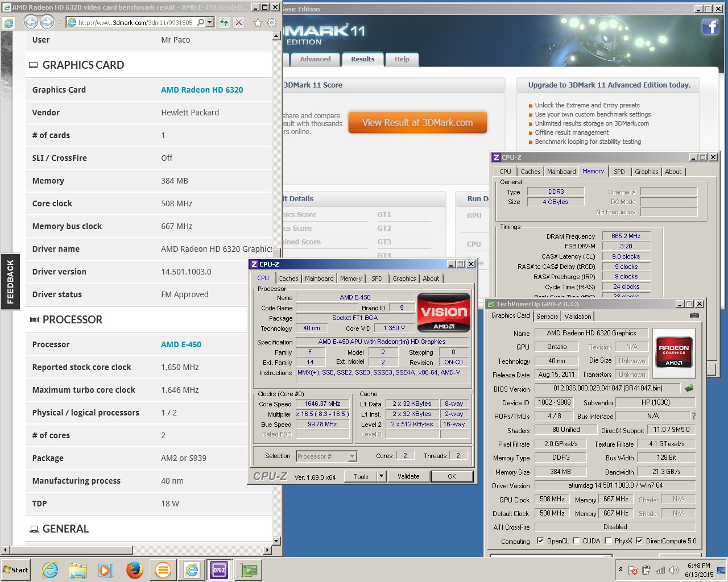Toggle the DirectCompute 5.0 checkbox
This screenshot has width=728, height=582.
(x=639, y=541)
